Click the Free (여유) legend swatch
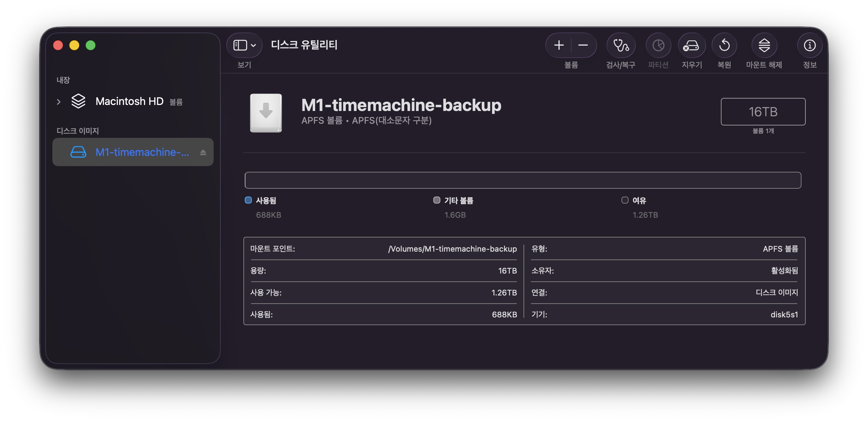This screenshot has height=422, width=868. coord(625,200)
